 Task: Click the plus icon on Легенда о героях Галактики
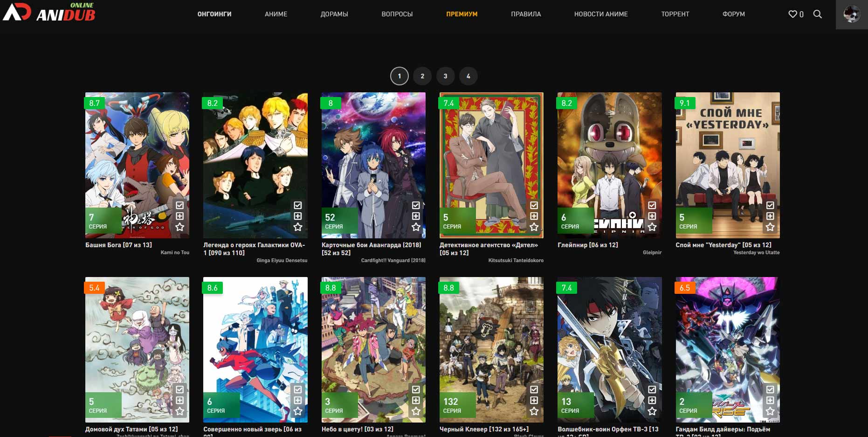298,216
